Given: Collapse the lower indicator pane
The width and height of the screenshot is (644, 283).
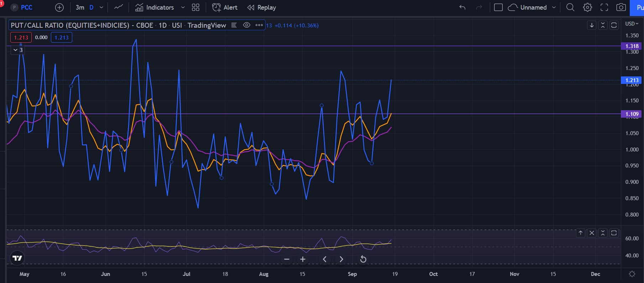Looking at the screenshot, I should [603, 233].
